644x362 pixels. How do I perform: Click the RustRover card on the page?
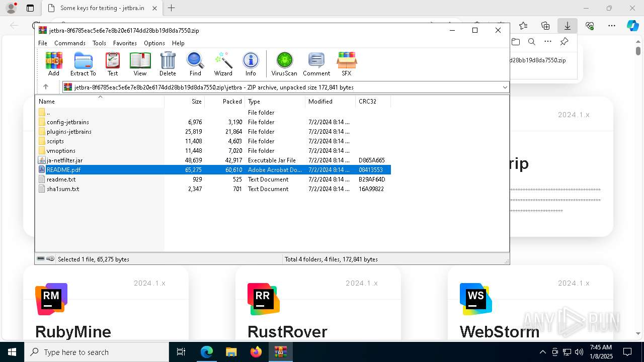(318, 303)
